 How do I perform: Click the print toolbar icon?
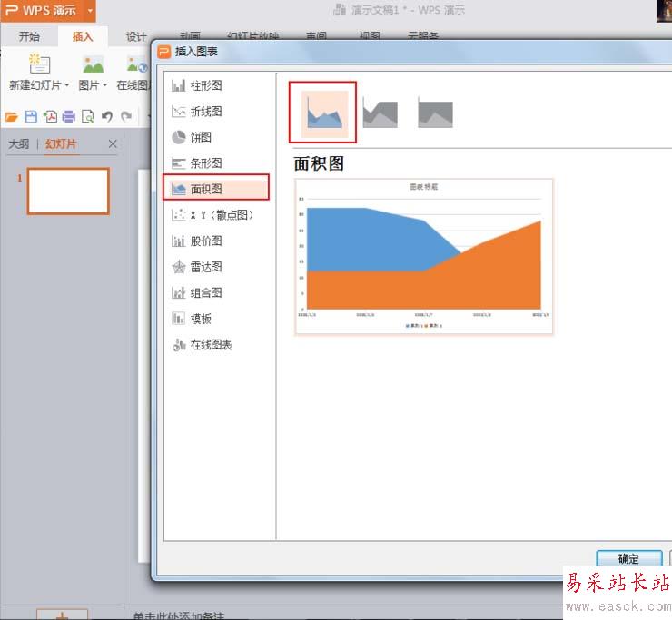point(69,116)
